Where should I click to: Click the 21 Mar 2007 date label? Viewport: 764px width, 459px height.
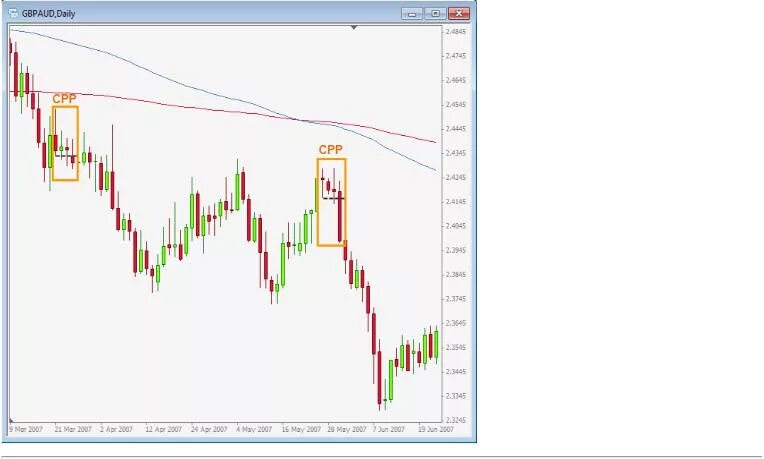coord(73,429)
